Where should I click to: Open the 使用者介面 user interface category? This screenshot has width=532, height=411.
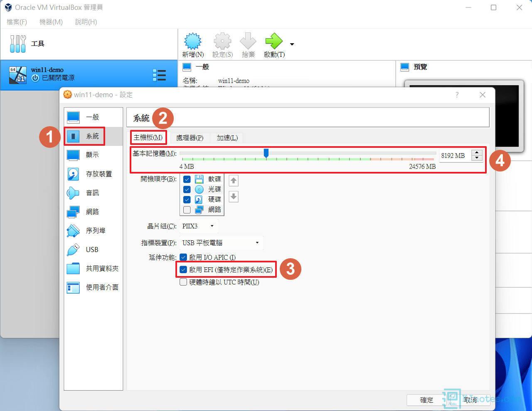(93, 287)
